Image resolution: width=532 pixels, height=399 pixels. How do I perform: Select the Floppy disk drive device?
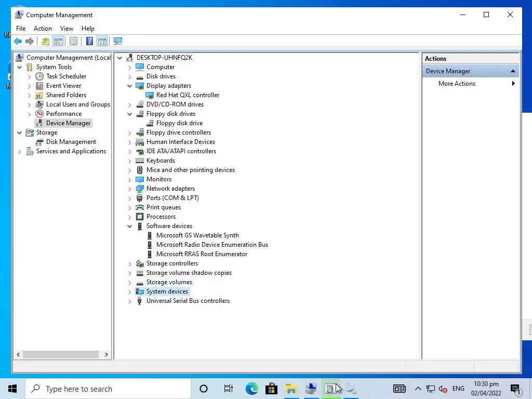(179, 123)
